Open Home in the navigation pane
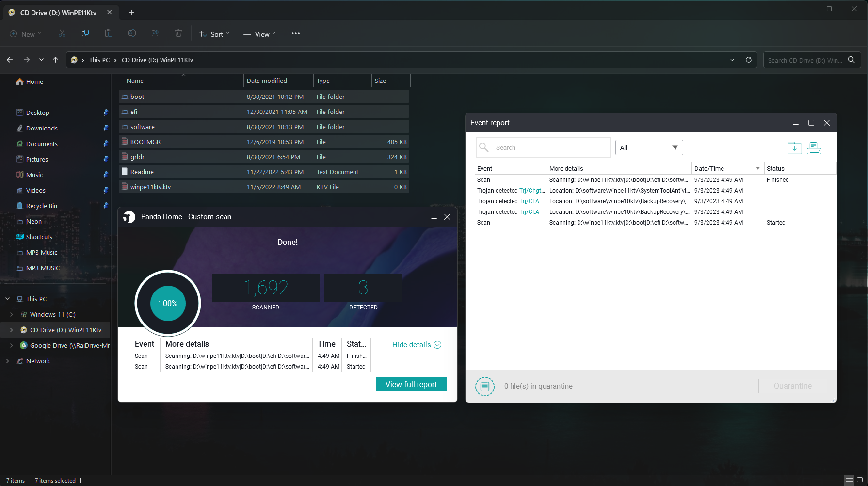This screenshot has width=868, height=486. pos(34,81)
